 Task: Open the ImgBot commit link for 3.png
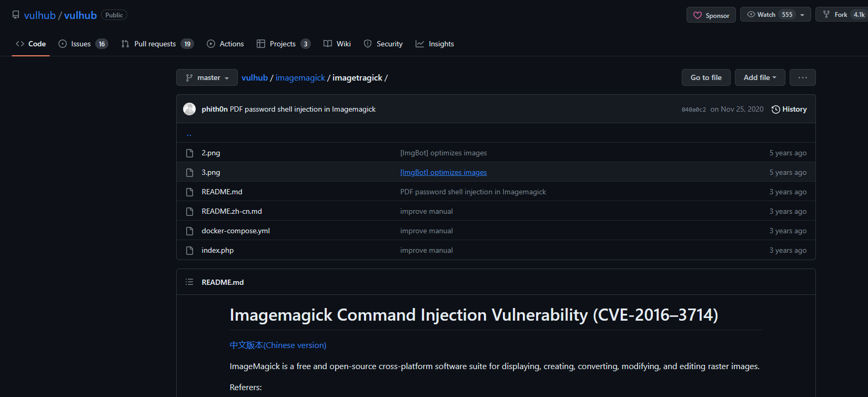tap(443, 173)
